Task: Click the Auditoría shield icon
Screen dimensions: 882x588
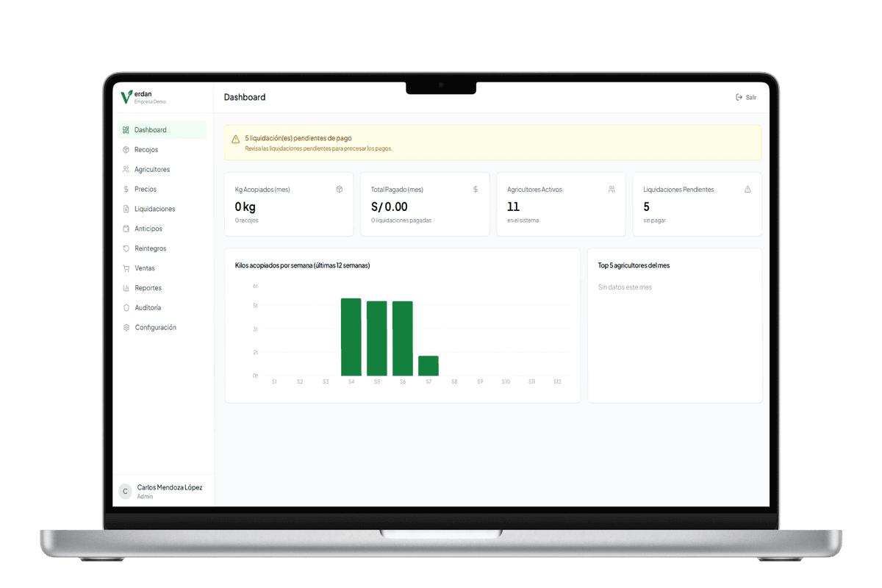Action: tap(126, 308)
